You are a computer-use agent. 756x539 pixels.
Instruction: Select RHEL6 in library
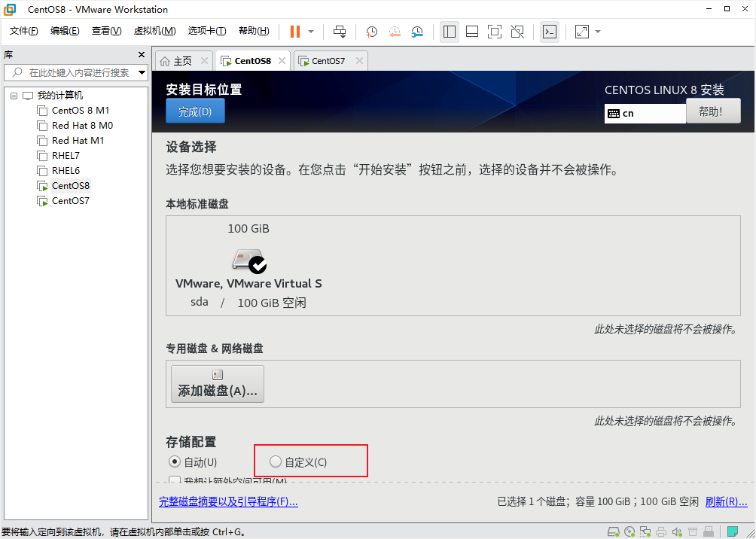(x=66, y=171)
